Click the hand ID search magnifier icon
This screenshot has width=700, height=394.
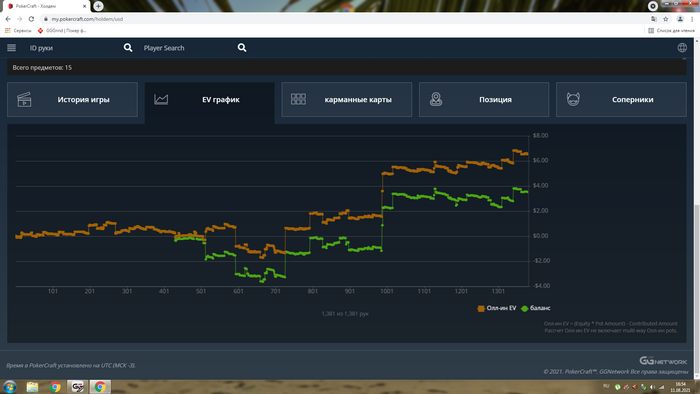tap(128, 48)
